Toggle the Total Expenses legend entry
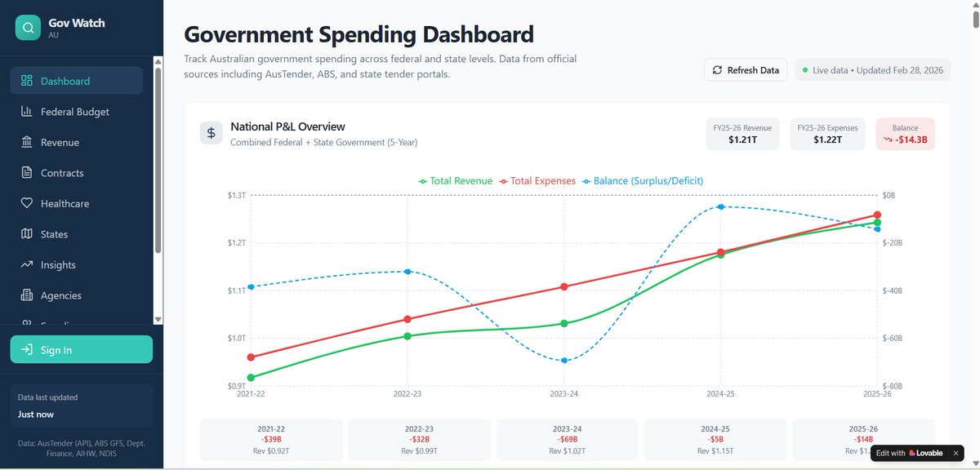This screenshot has height=470, width=980. 537,180
